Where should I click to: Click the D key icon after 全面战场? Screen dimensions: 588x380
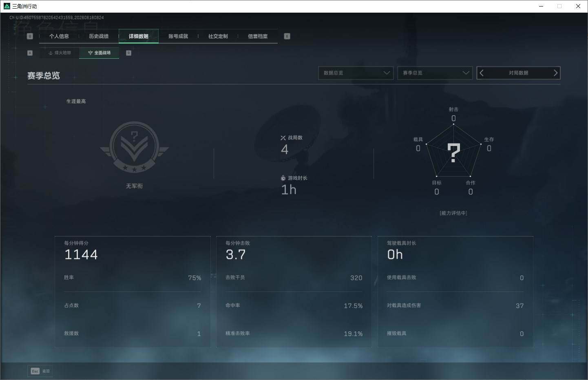pyautogui.click(x=128, y=53)
